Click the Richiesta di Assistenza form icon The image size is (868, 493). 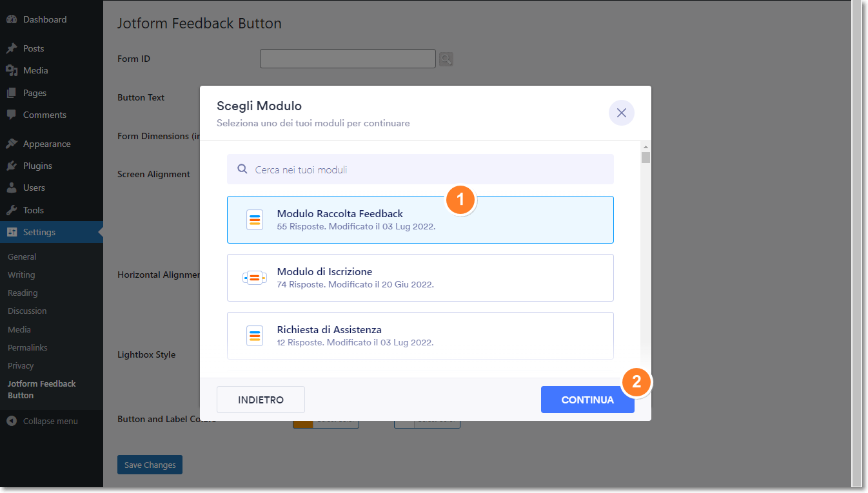coord(255,336)
